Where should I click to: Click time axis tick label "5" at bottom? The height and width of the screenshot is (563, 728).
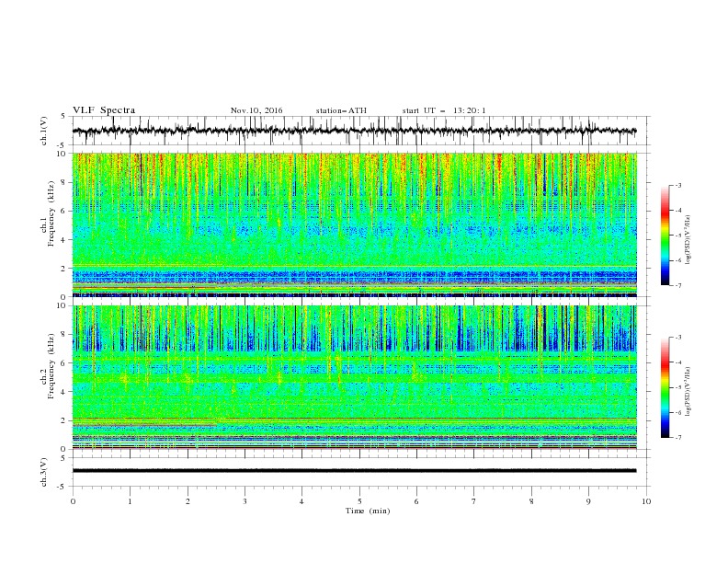click(x=359, y=501)
